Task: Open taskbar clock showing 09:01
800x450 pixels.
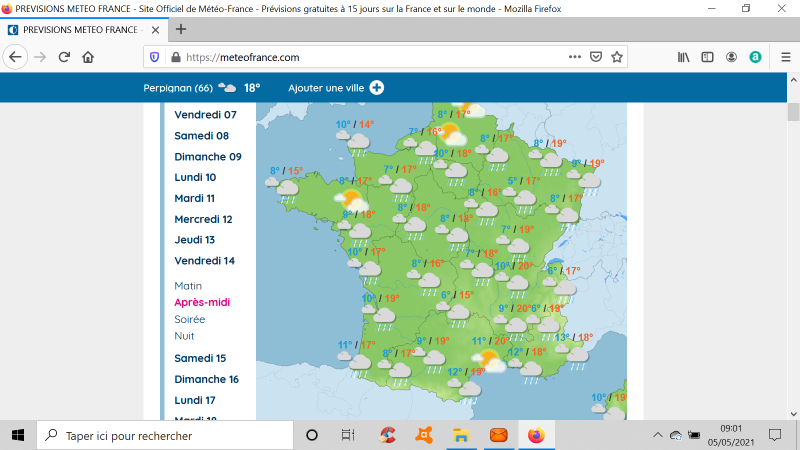Action: pos(731,435)
